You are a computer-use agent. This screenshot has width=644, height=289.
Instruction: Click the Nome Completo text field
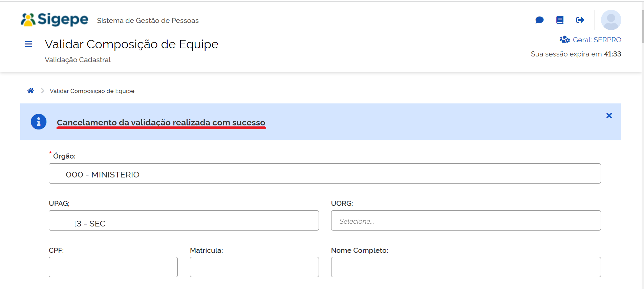pyautogui.click(x=466, y=267)
